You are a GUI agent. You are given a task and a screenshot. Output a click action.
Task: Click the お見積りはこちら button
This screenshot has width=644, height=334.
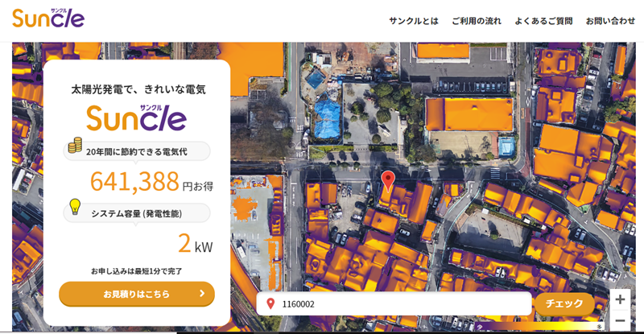point(137,294)
